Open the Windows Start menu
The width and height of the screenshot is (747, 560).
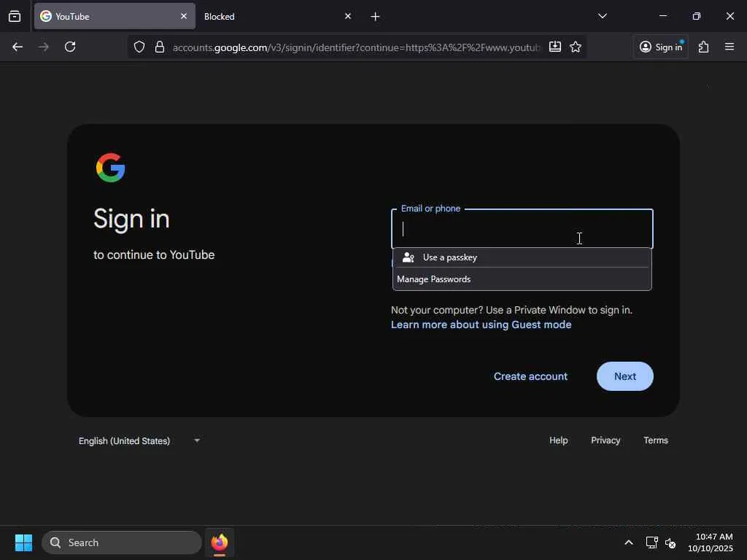click(23, 542)
